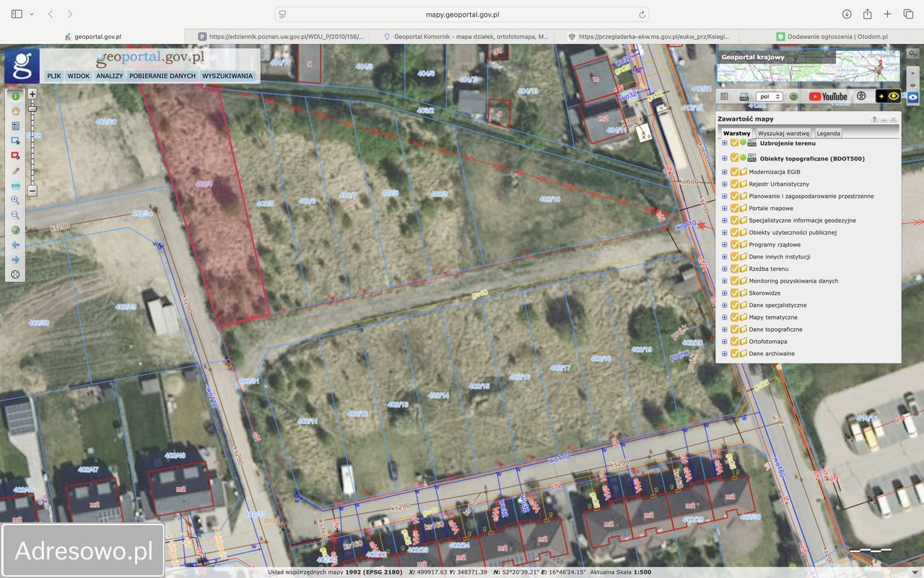Click the WMS service icon in the toolbar

click(744, 96)
